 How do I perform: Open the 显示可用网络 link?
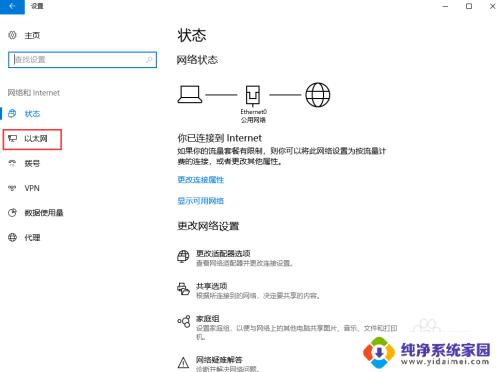coord(201,201)
